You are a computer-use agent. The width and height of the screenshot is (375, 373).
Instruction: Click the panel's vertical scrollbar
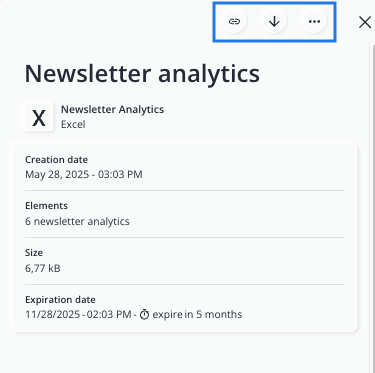pos(371,207)
